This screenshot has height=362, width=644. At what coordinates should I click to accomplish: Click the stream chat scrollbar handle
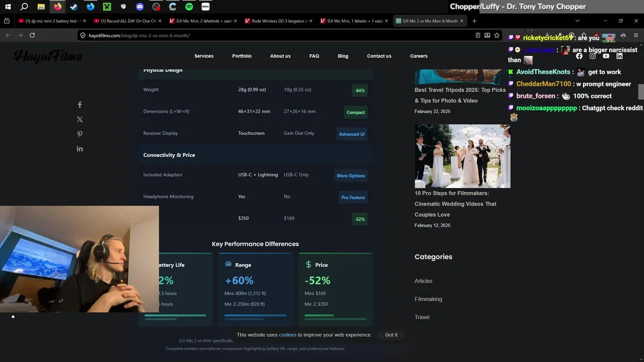click(641, 92)
